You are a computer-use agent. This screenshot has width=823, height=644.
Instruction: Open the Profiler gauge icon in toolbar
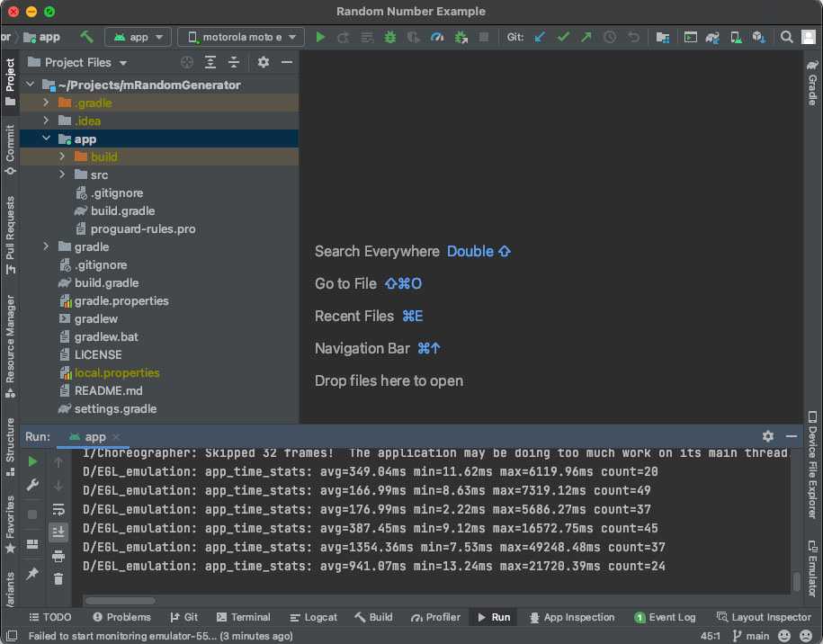click(x=436, y=37)
